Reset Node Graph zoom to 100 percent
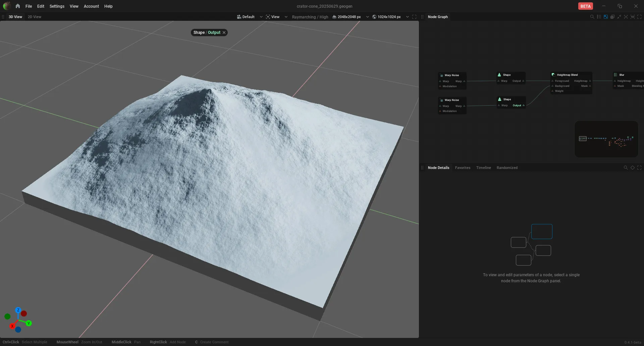644x346 pixels. pos(633,17)
